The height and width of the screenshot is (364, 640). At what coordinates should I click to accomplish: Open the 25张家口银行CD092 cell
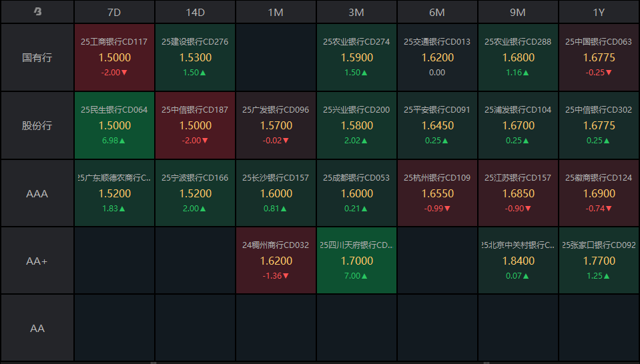(599, 261)
